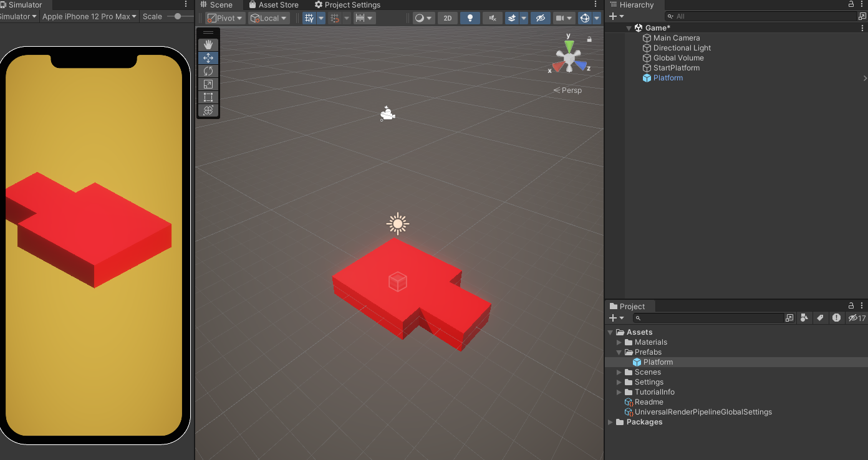
Task: Click the ruler increment snapping icon
Action: click(360, 18)
